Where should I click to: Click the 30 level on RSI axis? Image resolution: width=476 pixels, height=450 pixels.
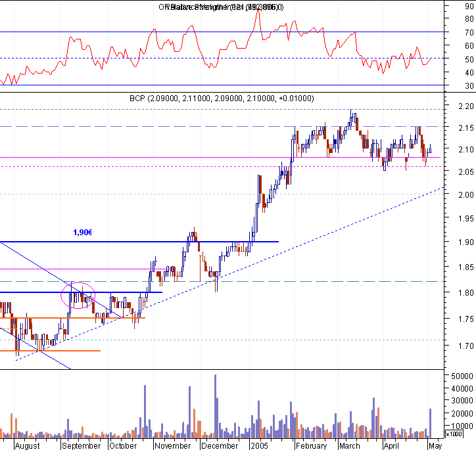point(469,86)
